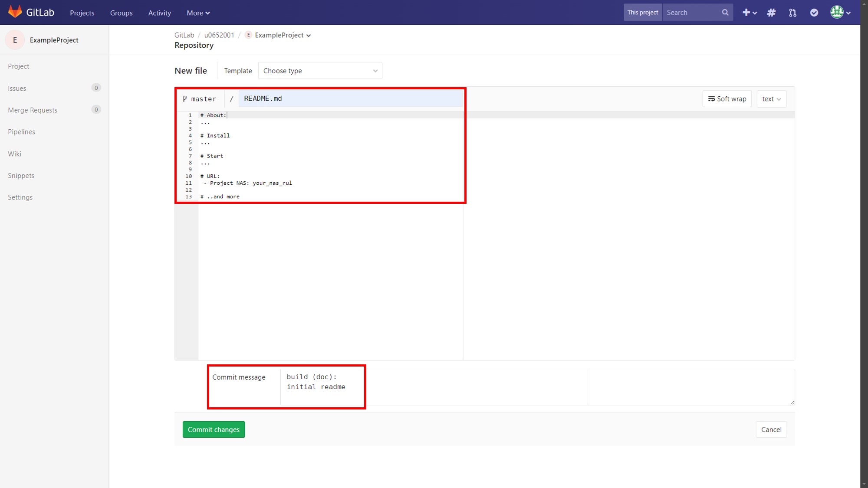Click the 'Project NAS: your_nas_rul' line
The width and height of the screenshot is (868, 488).
pos(247,183)
